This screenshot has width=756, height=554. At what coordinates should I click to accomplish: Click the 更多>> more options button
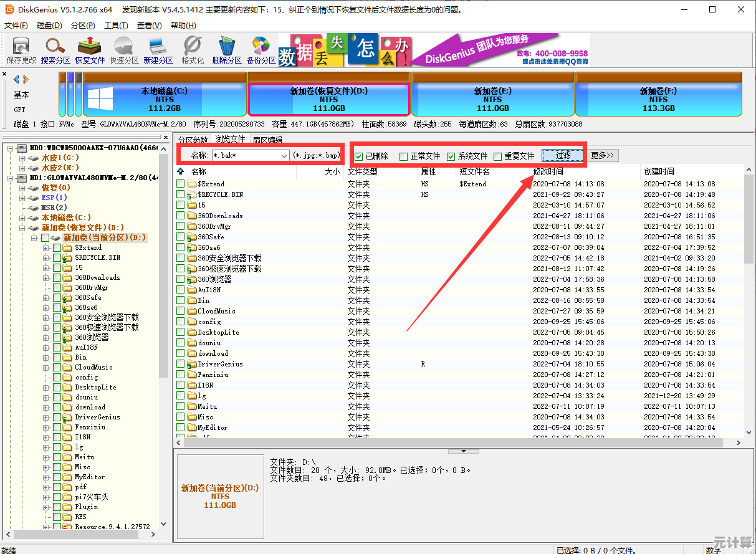[x=603, y=155]
